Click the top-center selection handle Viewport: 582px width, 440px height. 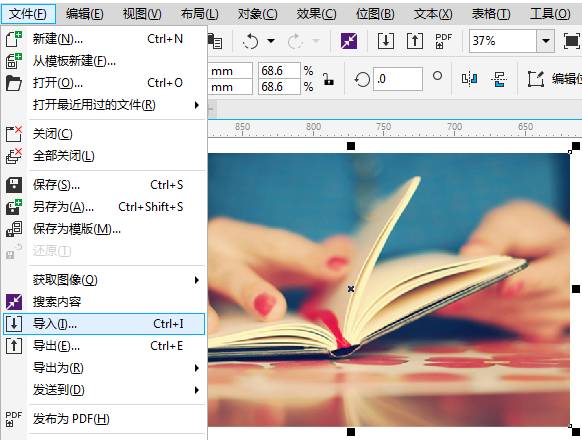[x=351, y=146]
